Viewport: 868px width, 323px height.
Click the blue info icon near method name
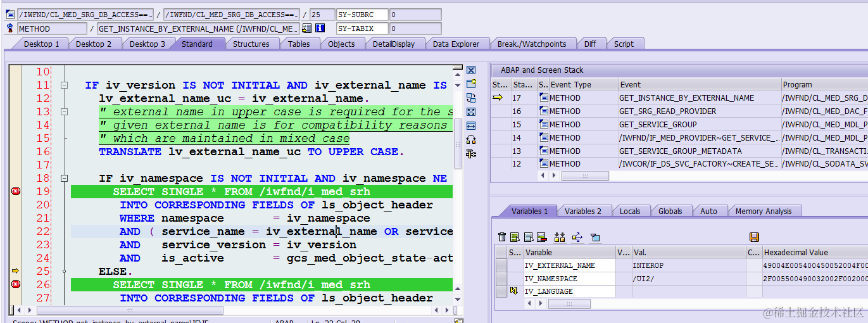point(320,28)
